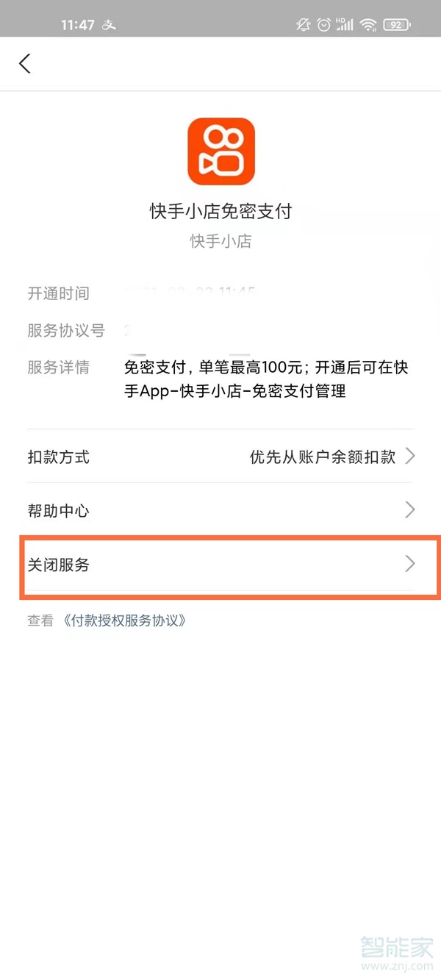Expand the 扣款方式 row chevron

coord(410,457)
